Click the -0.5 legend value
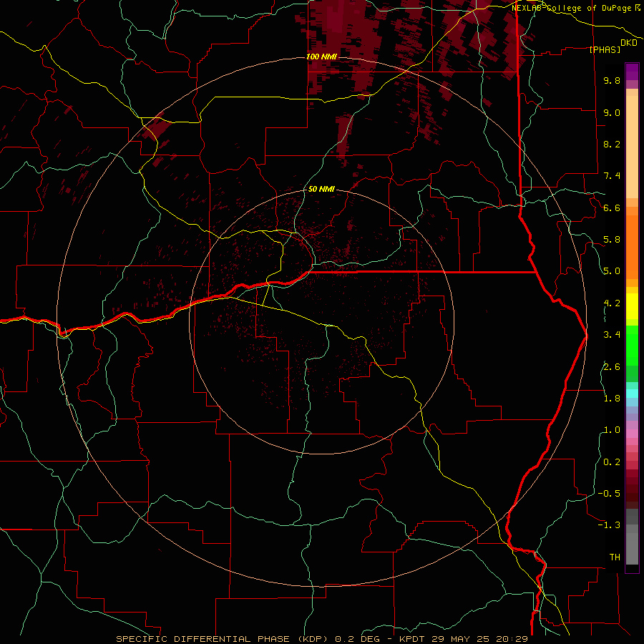644x644 pixels. pos(609,494)
